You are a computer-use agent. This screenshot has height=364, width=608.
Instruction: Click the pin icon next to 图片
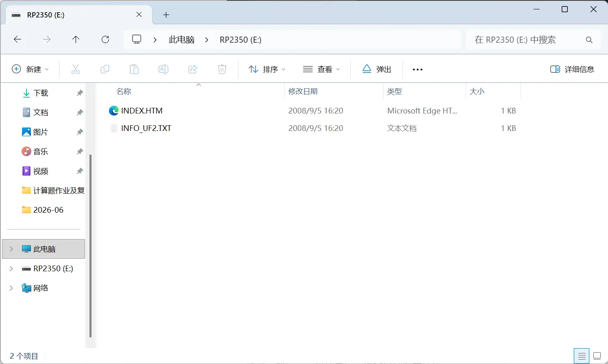click(80, 132)
